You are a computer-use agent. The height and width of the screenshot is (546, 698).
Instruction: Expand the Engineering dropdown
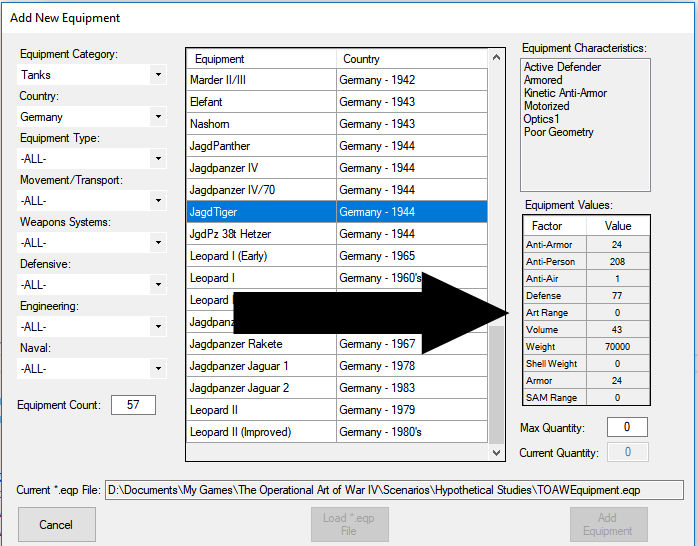tap(92, 327)
